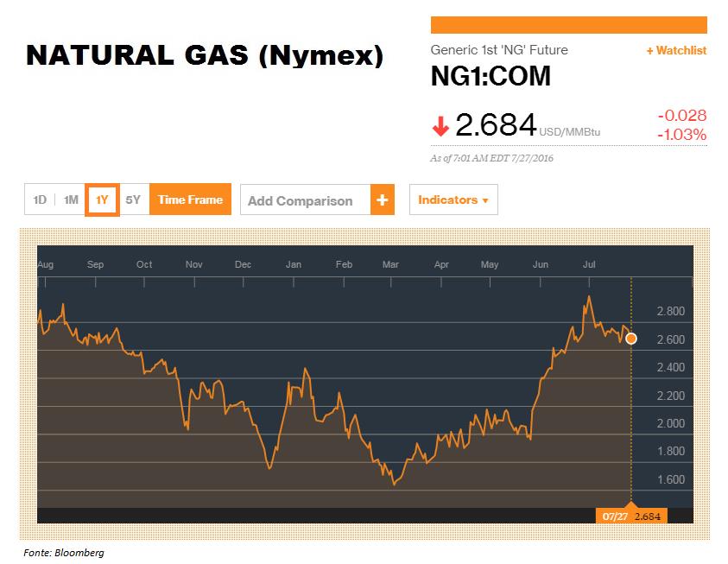Select the 1M time range

(x=71, y=200)
